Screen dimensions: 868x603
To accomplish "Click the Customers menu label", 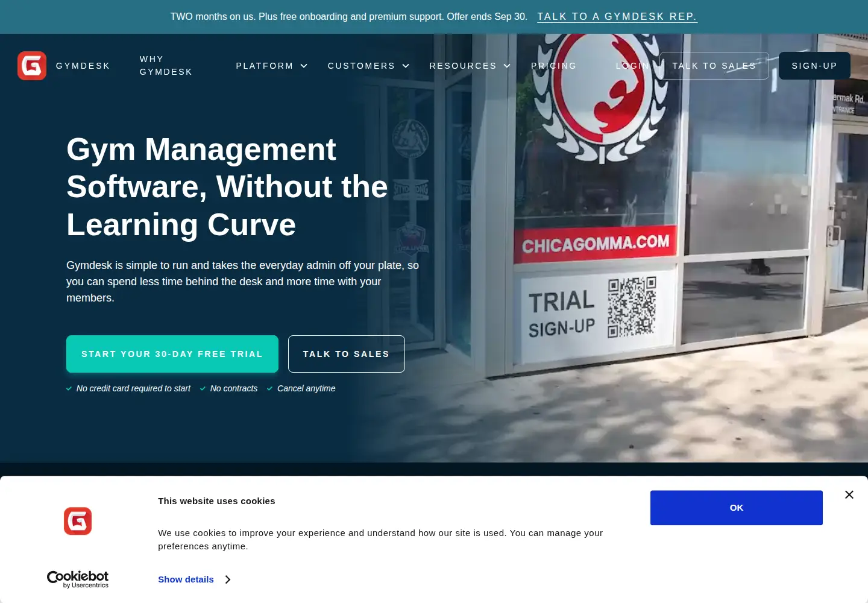I will (x=361, y=66).
